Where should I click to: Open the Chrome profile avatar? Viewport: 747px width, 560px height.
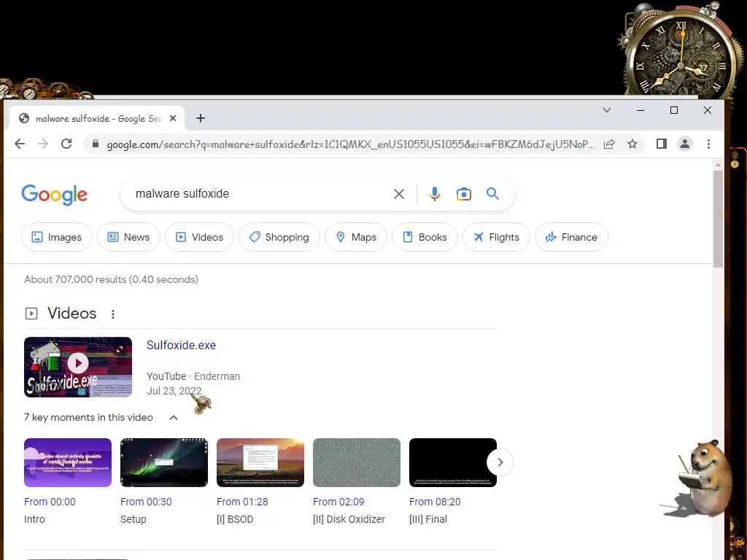click(684, 144)
